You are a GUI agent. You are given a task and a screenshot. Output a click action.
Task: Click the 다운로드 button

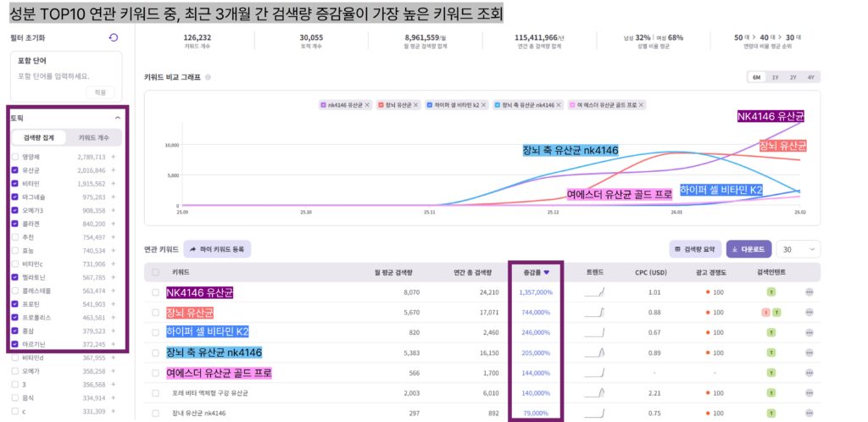[x=748, y=249]
